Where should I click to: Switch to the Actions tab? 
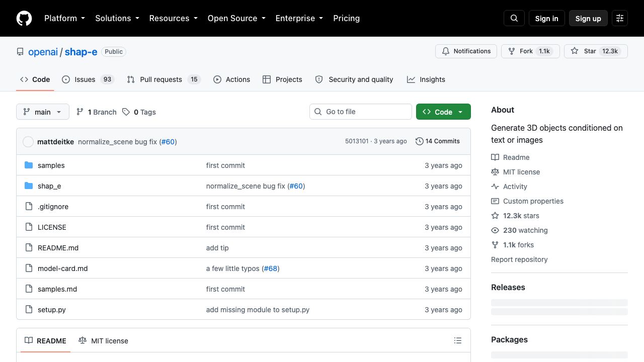pyautogui.click(x=231, y=79)
